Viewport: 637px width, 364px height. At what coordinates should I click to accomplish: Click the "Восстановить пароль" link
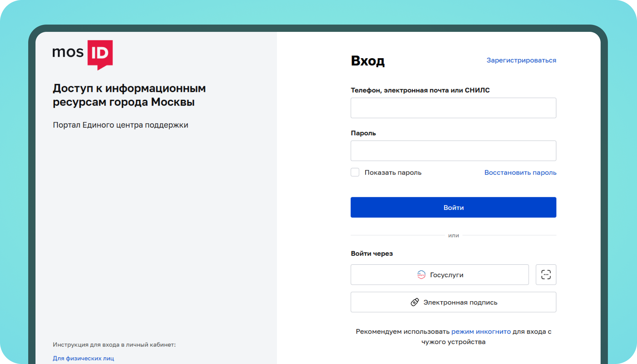(x=520, y=173)
